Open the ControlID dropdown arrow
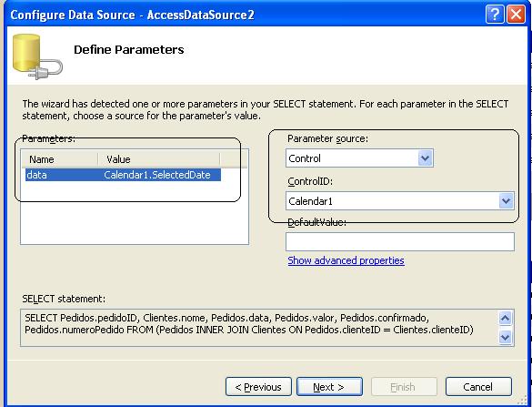532x407 pixels. coord(506,201)
